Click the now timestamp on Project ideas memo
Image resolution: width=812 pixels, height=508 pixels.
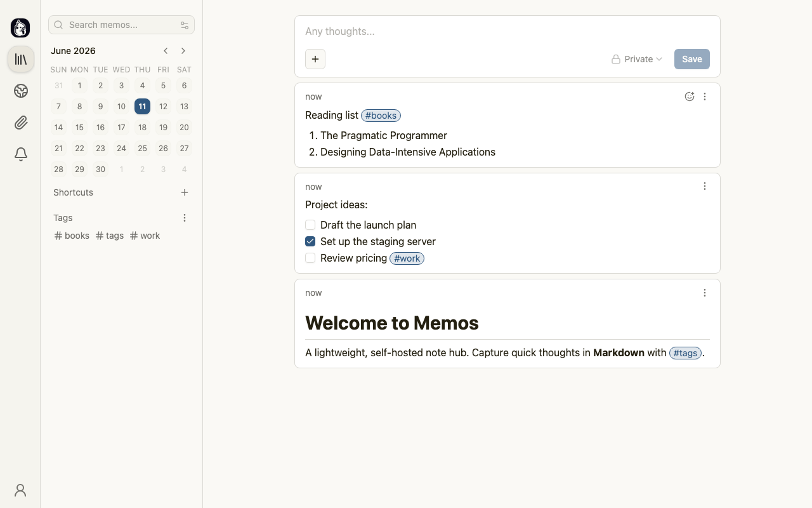313,187
